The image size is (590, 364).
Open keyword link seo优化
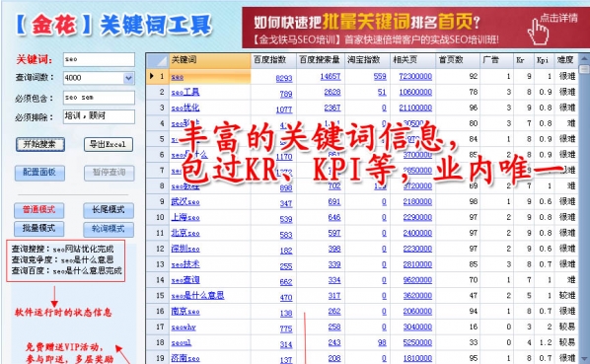(x=185, y=108)
